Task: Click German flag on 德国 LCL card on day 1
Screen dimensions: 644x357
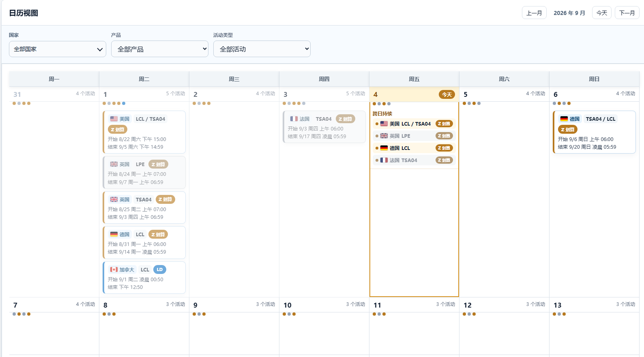Action: point(114,234)
